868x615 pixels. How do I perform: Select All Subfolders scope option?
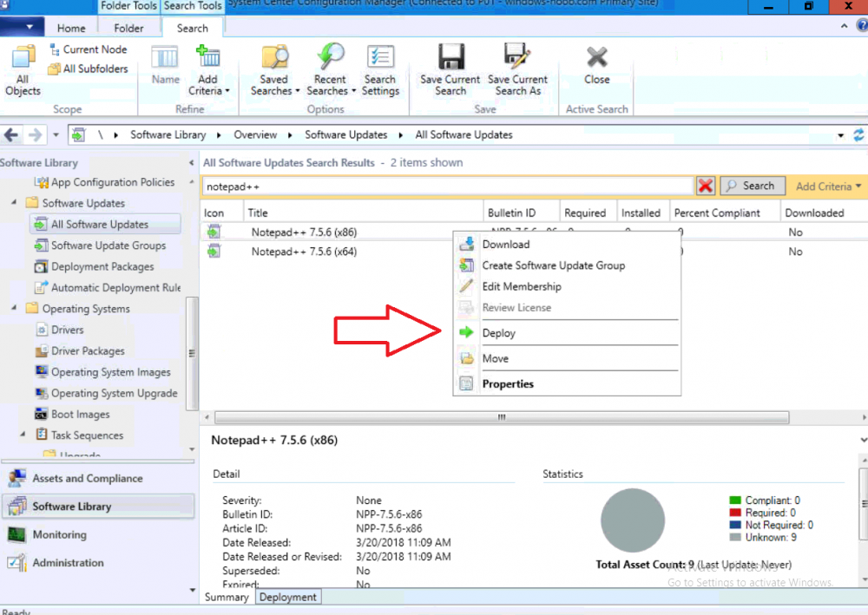point(89,69)
